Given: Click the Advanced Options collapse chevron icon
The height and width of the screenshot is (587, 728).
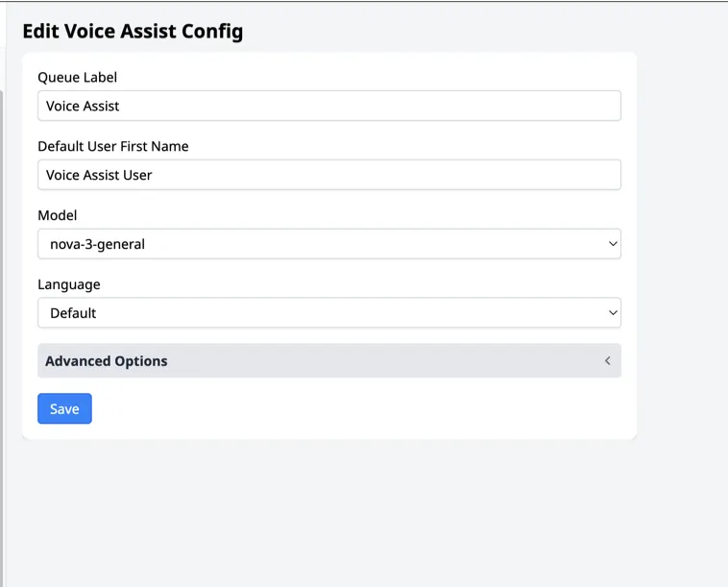Looking at the screenshot, I should click(607, 361).
